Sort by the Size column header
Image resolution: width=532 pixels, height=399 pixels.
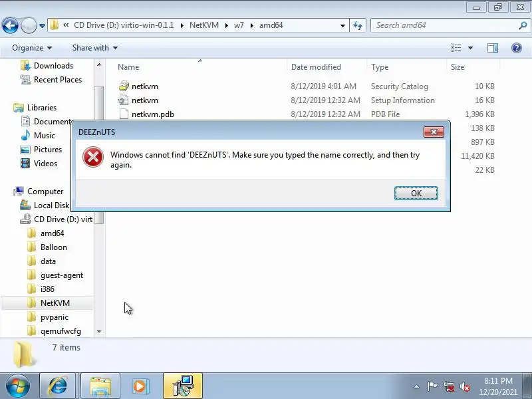point(458,67)
